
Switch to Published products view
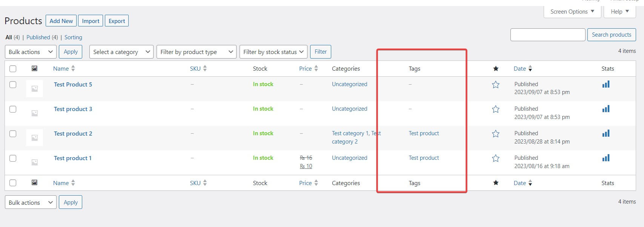tap(38, 37)
